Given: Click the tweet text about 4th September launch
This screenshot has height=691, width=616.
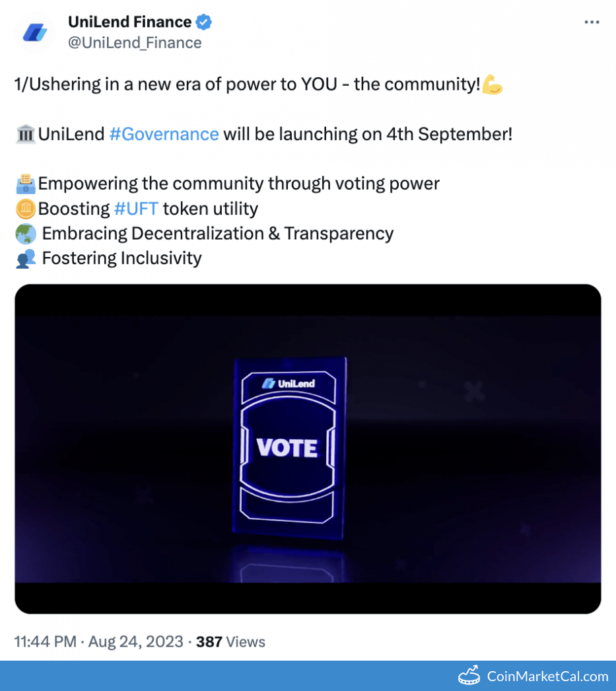Looking at the screenshot, I should 366,134.
